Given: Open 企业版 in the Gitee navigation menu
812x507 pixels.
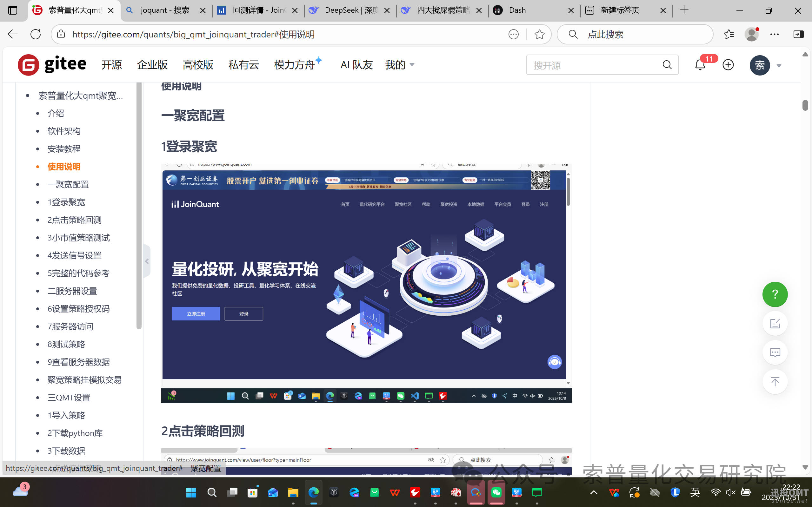Looking at the screenshot, I should coord(152,65).
